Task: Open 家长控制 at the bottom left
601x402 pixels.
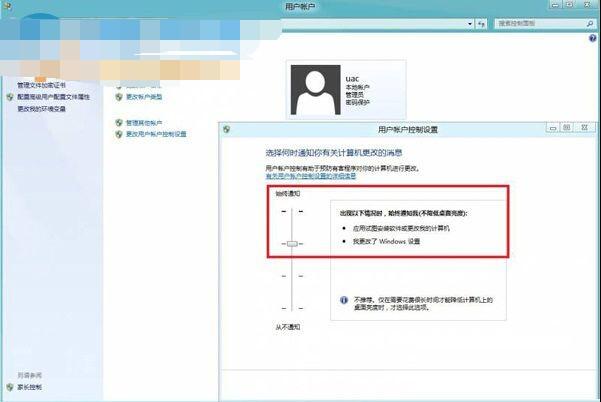Action: tap(29, 386)
